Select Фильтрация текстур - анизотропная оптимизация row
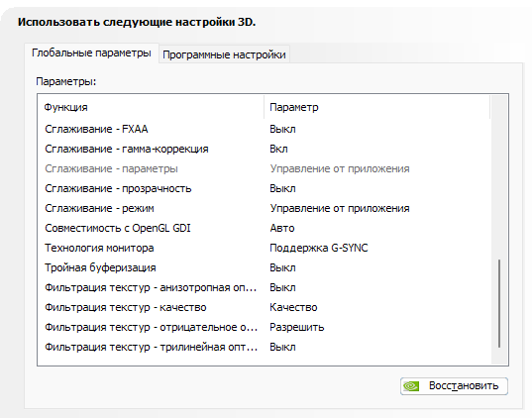The width and height of the screenshot is (532, 418). coord(264,287)
